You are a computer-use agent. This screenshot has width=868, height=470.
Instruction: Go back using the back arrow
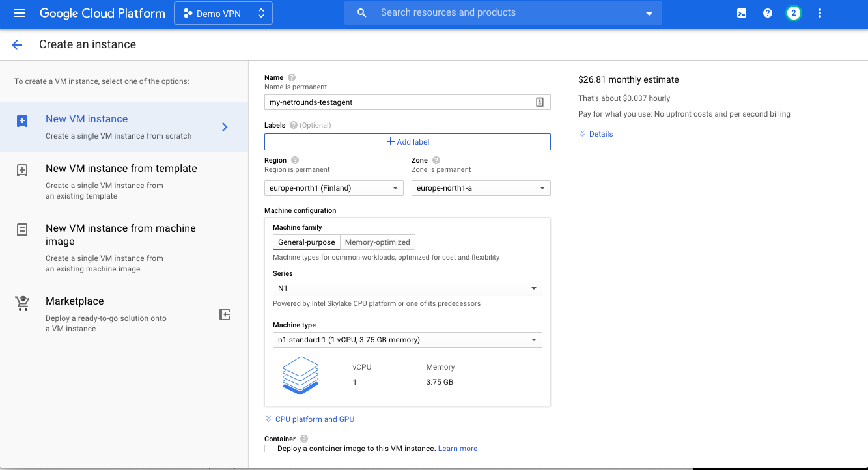coord(17,44)
